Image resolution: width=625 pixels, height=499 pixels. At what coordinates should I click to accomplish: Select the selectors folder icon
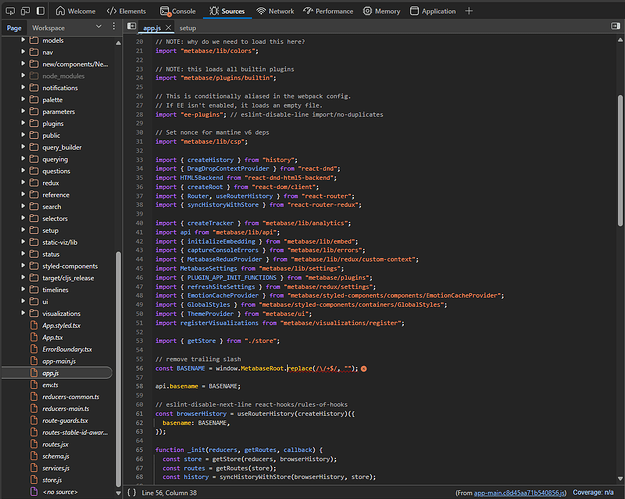click(x=34, y=218)
